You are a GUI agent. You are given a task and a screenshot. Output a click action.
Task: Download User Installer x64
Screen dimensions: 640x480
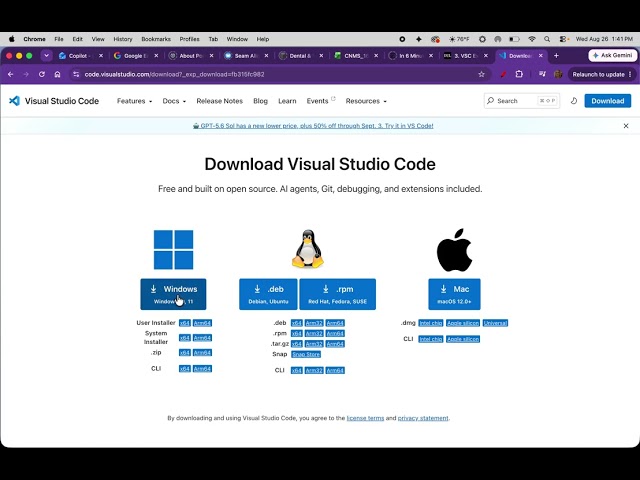[x=184, y=323]
